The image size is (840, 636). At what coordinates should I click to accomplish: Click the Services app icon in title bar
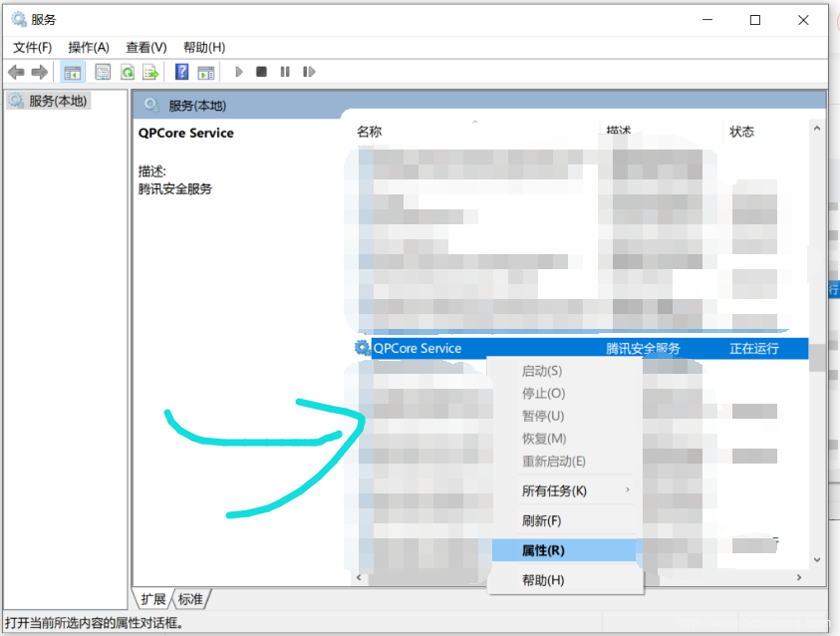pos(19,19)
